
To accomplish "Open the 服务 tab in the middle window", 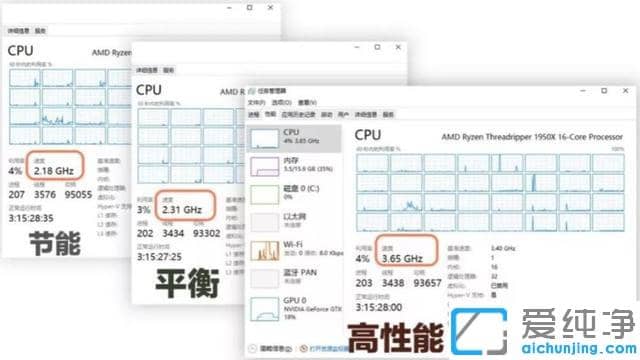I will point(169,70).
